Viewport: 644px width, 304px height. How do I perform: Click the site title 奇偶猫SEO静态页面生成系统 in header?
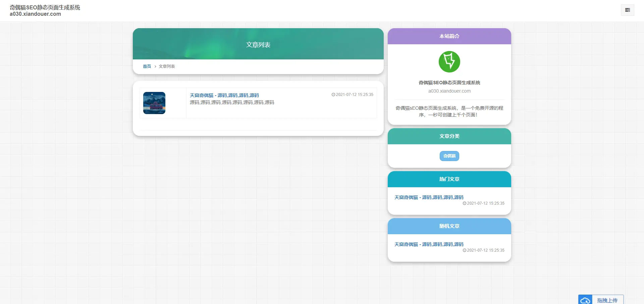[x=45, y=7]
